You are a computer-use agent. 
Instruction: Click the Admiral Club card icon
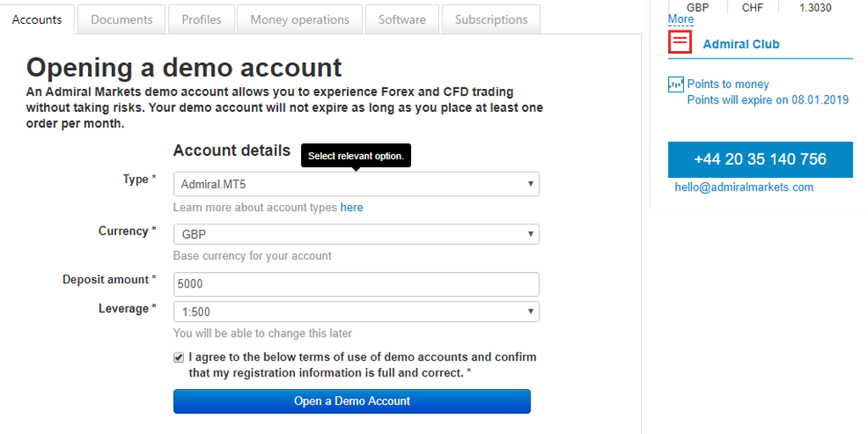point(680,42)
